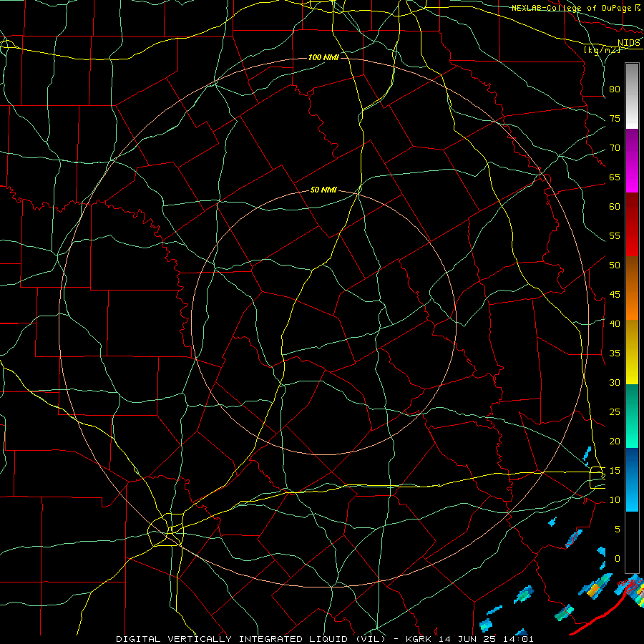Click the 15 value on the VIL scale
Image resolution: width=644 pixels, height=644 pixels.
click(x=615, y=471)
